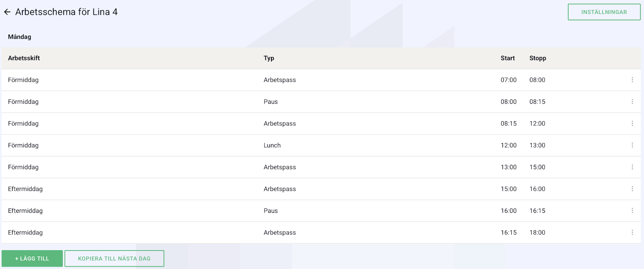Select the Typ column header
Image resolution: width=644 pixels, height=269 pixels.
[269, 58]
